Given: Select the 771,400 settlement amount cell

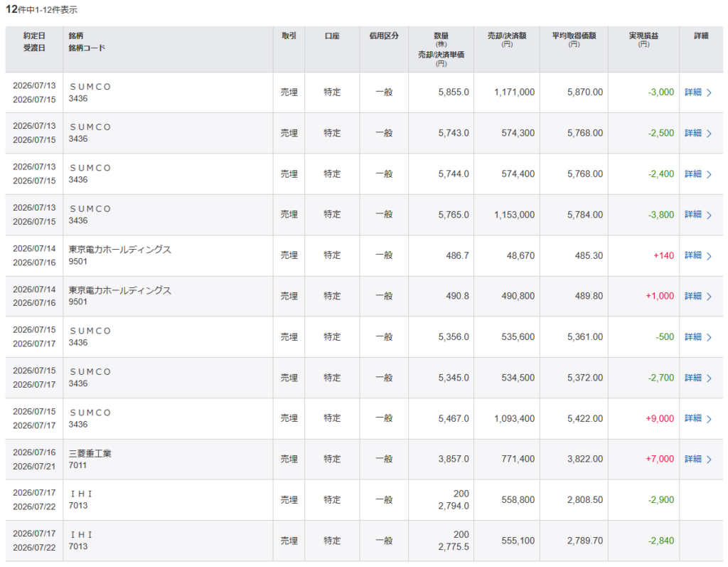Looking at the screenshot, I should (x=518, y=459).
